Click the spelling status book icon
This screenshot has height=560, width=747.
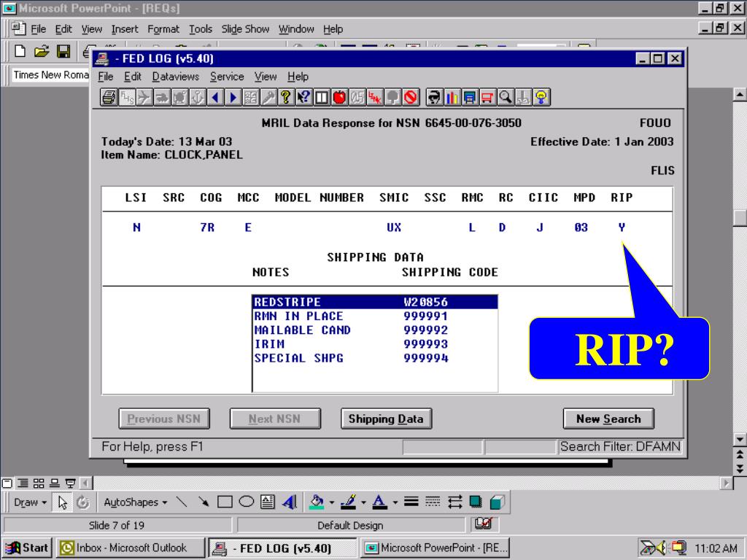pos(484,524)
